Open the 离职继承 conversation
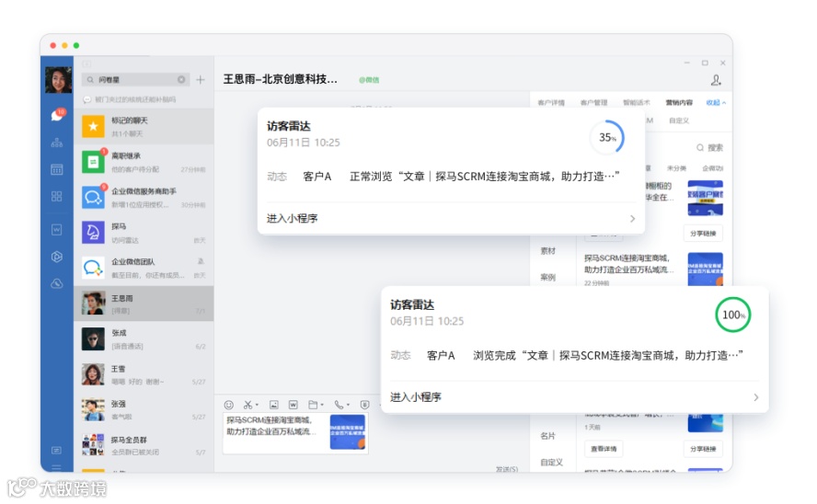This screenshot has height=504, width=817. point(144,162)
